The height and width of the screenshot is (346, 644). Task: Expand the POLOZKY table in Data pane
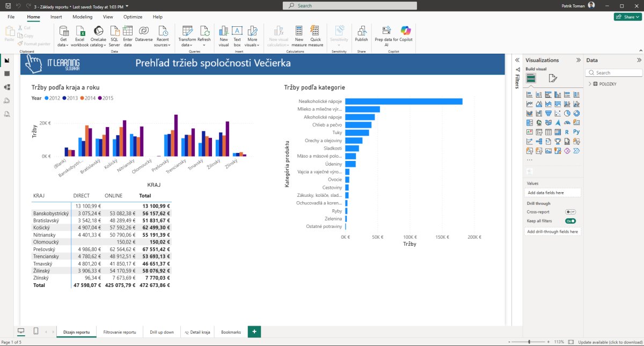click(590, 84)
